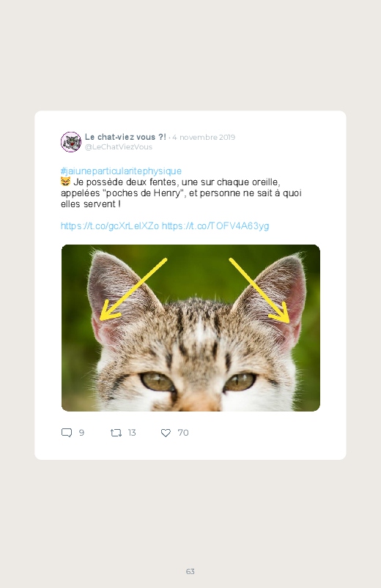This screenshot has width=381, height=588.
Task: Click the retweet arrows icon
Action: click(116, 433)
